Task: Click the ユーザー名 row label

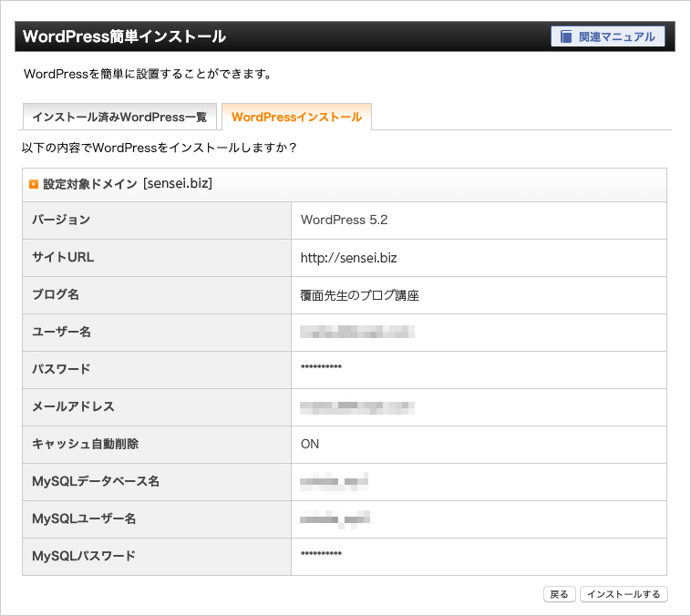Action: pyautogui.click(x=61, y=332)
